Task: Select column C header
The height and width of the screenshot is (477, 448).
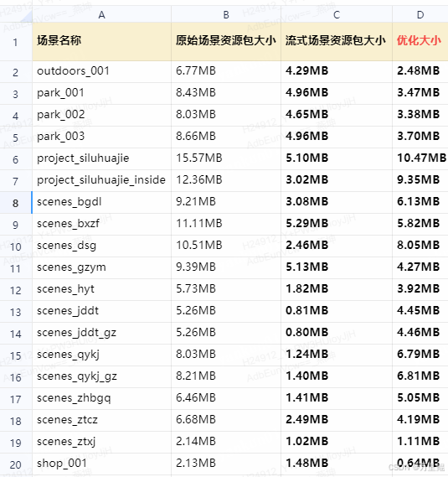Action: pyautogui.click(x=337, y=14)
